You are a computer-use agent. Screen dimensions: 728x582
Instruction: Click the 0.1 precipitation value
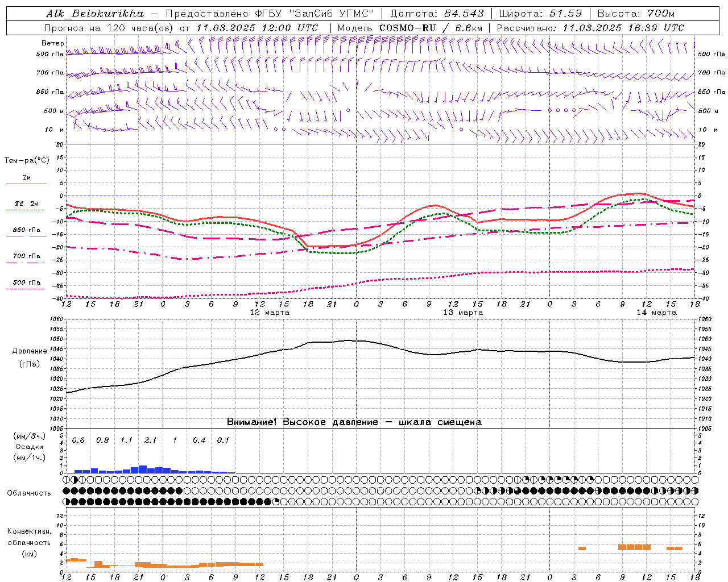pos(223,440)
